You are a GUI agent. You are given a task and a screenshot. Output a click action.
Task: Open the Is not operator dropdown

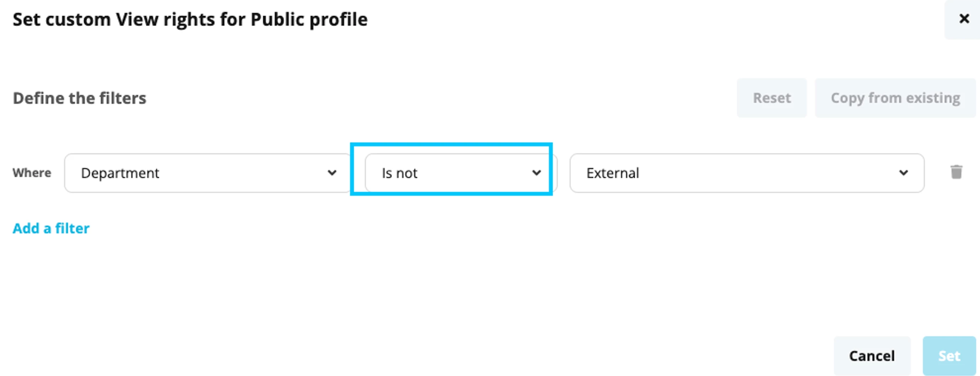461,173
